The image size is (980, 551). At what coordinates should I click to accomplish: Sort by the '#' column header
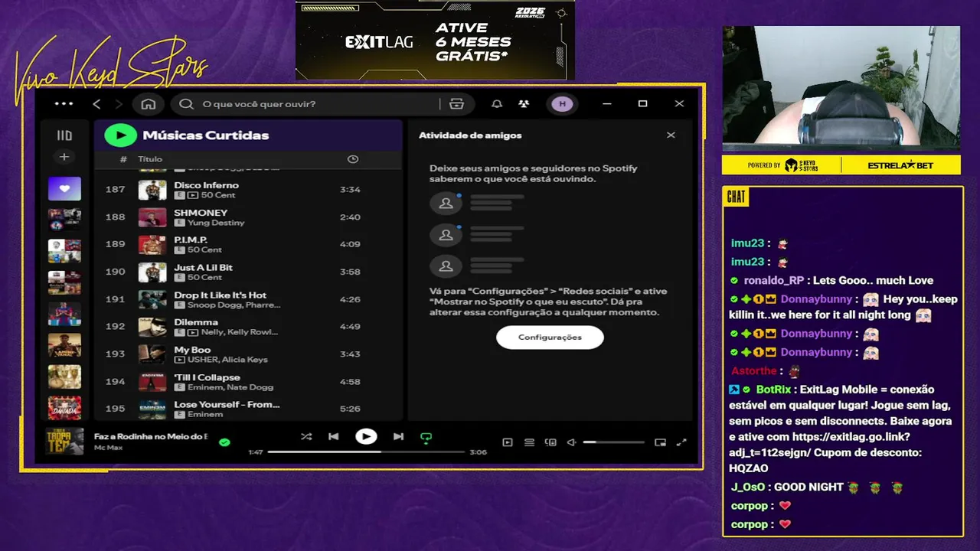point(123,159)
